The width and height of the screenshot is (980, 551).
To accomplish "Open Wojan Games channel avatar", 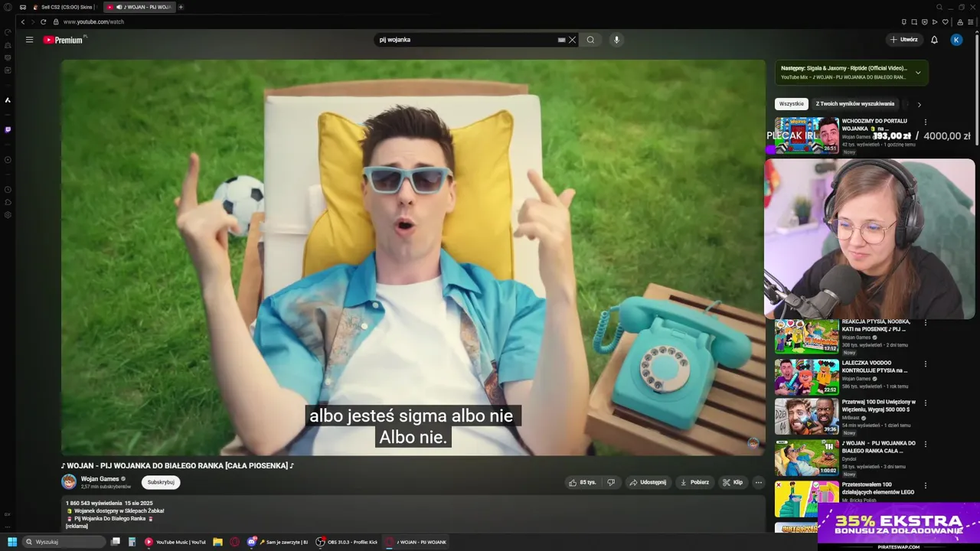I will coord(69,481).
